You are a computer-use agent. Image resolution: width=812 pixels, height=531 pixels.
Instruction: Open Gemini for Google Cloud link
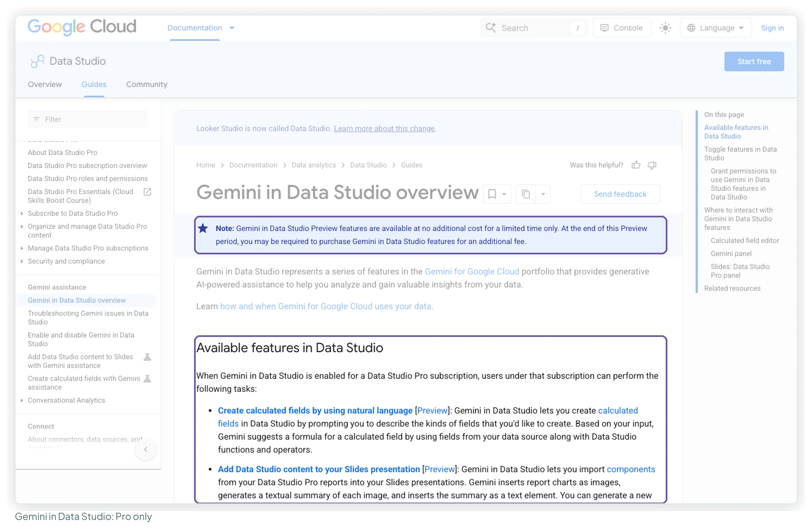point(472,272)
